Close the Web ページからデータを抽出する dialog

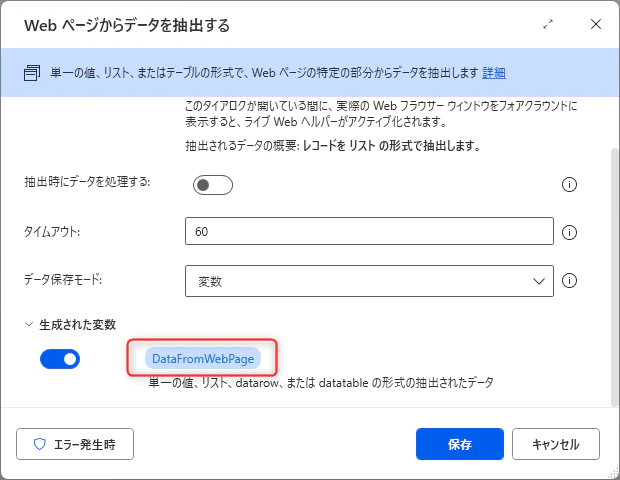(x=596, y=24)
